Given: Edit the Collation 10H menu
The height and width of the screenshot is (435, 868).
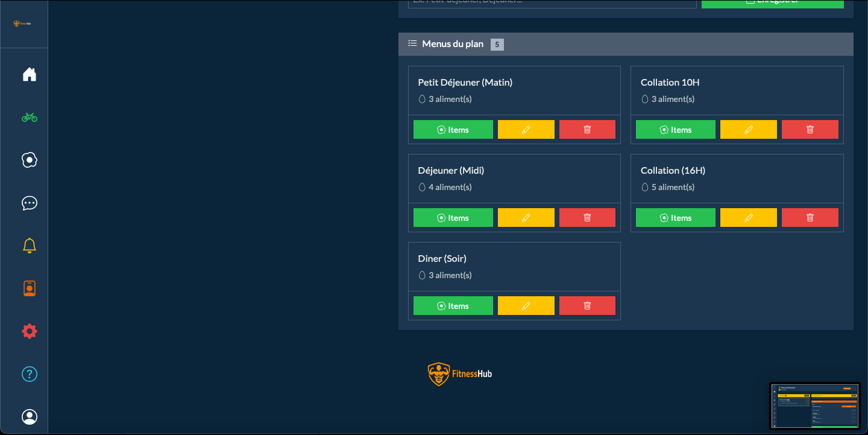Looking at the screenshot, I should tap(748, 130).
